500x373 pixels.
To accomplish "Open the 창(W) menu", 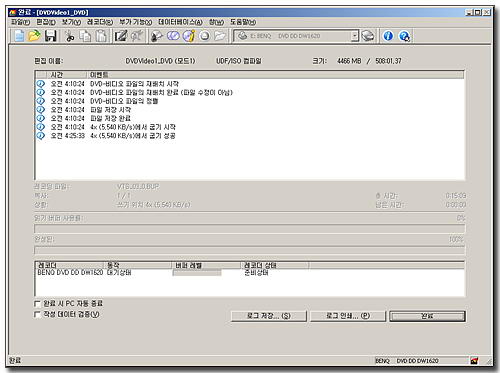I will (x=216, y=22).
